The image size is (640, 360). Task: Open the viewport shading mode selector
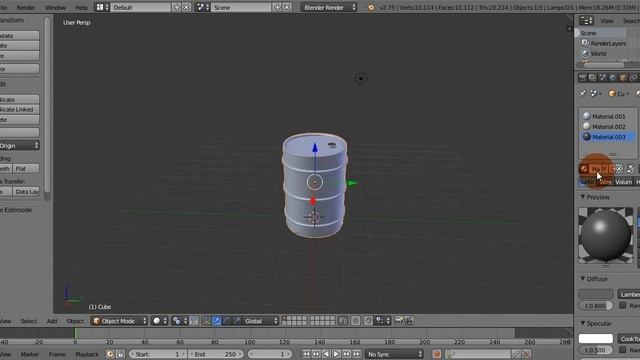(x=160, y=321)
